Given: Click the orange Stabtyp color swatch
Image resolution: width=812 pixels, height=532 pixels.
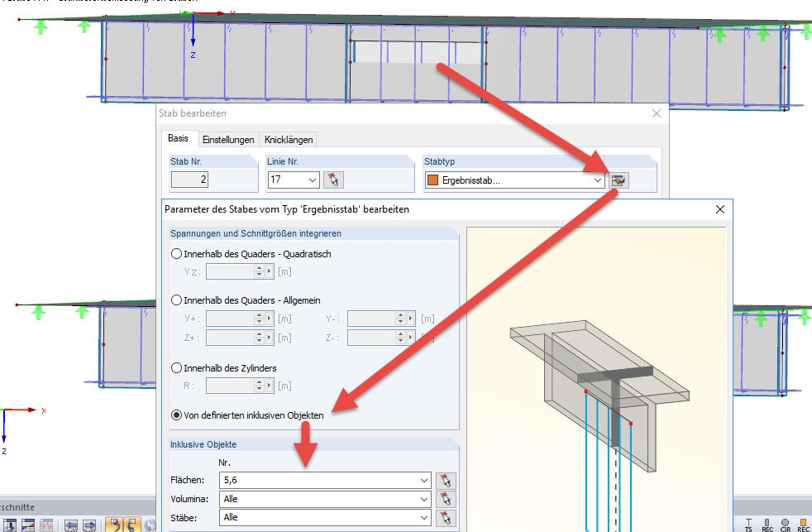Looking at the screenshot, I should tap(432, 180).
